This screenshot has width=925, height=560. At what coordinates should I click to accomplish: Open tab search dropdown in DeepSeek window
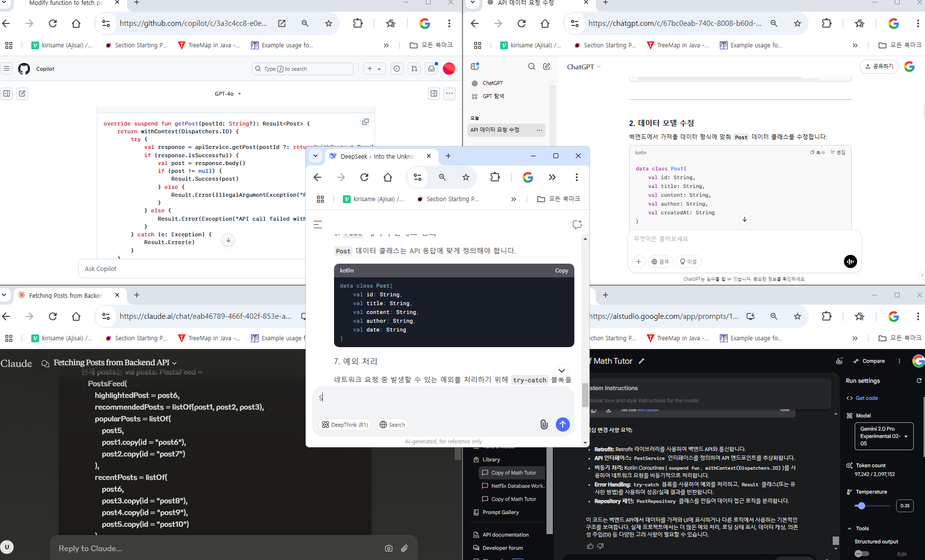[x=315, y=156]
